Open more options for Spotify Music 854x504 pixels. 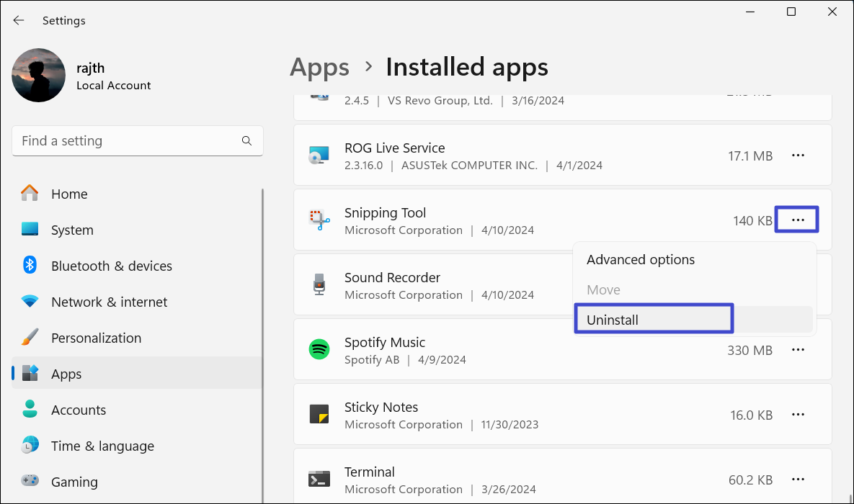click(798, 350)
